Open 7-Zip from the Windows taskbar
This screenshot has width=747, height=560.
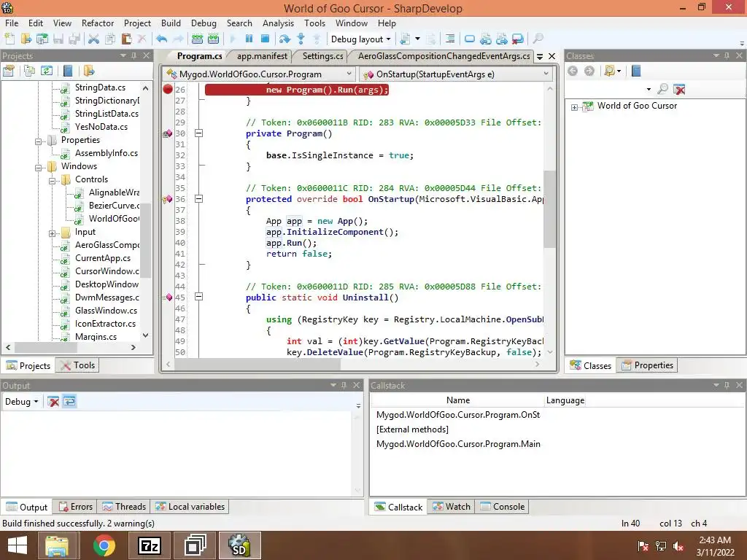pyautogui.click(x=149, y=545)
